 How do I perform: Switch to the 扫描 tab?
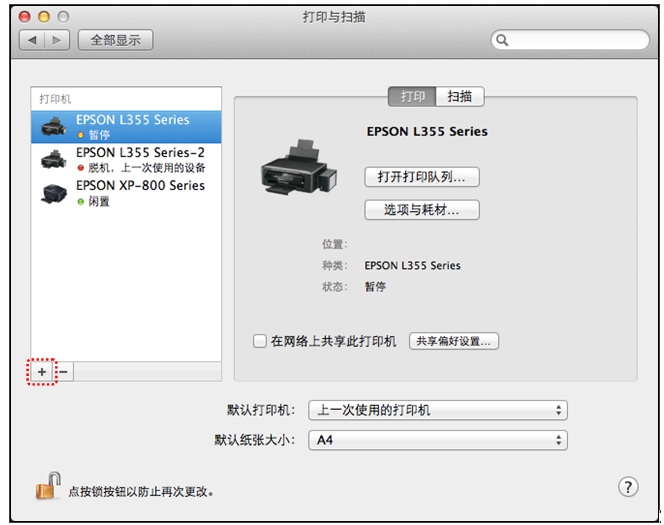tap(460, 97)
